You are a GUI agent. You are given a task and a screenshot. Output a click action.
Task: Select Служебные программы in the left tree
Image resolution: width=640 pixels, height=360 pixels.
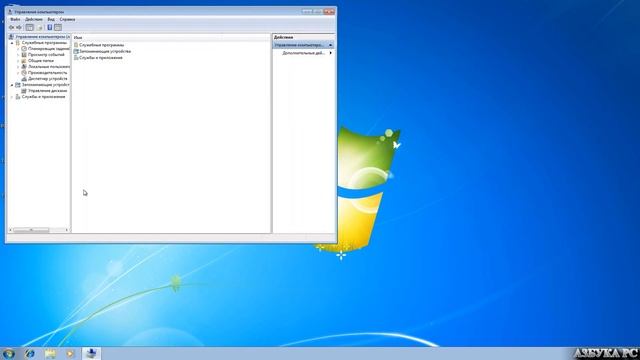tap(44, 42)
